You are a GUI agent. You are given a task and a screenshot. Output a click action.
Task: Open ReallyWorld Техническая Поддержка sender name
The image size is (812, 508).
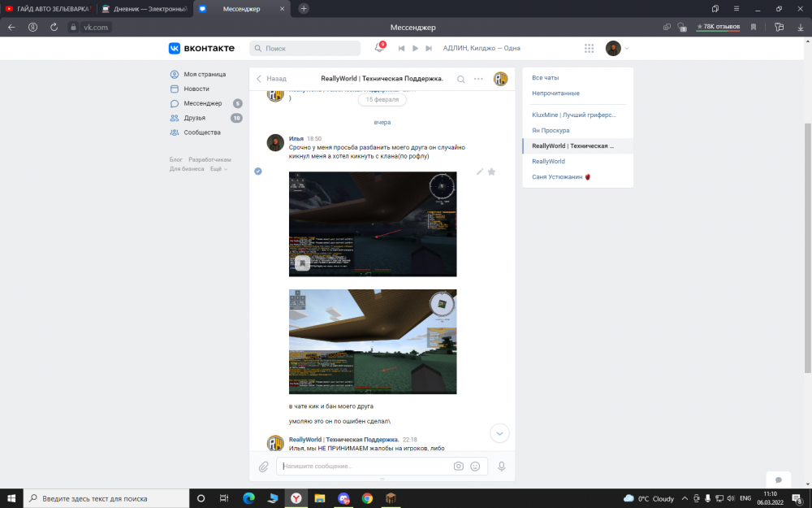(343, 440)
